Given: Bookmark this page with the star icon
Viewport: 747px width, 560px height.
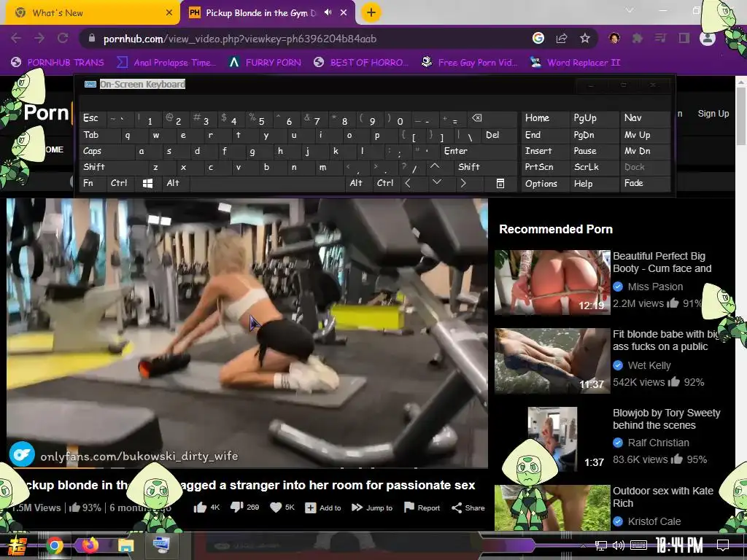Looking at the screenshot, I should point(585,39).
